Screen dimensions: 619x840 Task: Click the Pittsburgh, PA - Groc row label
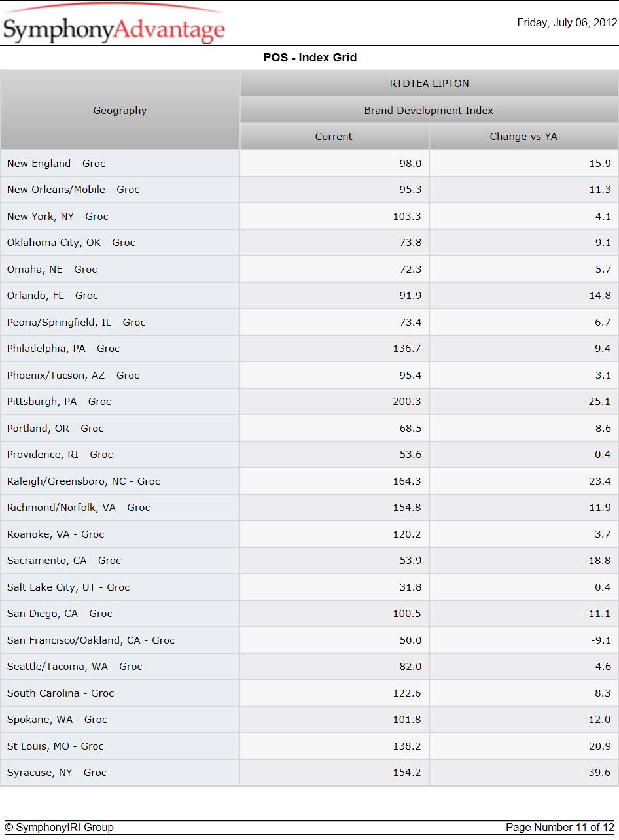pos(59,402)
